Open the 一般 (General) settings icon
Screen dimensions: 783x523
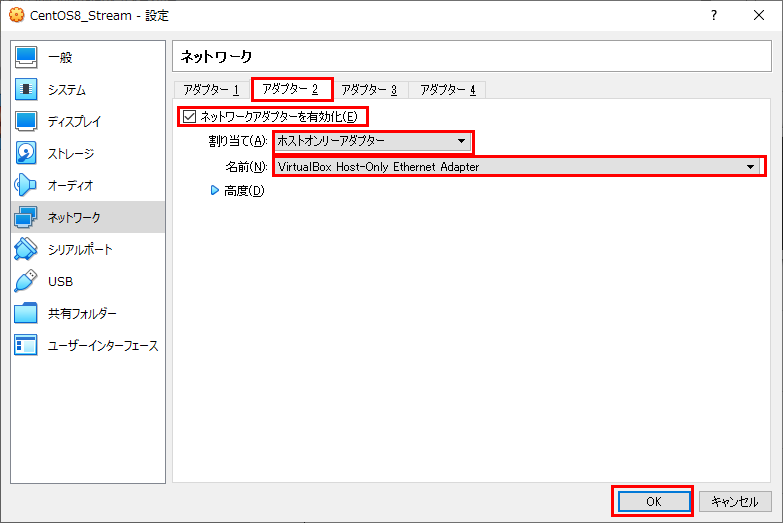point(25,57)
